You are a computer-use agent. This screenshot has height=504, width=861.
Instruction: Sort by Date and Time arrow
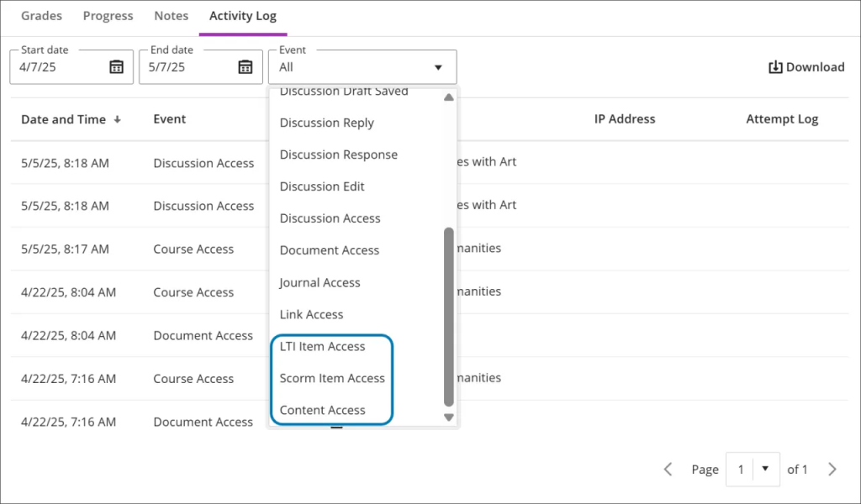pyautogui.click(x=117, y=119)
